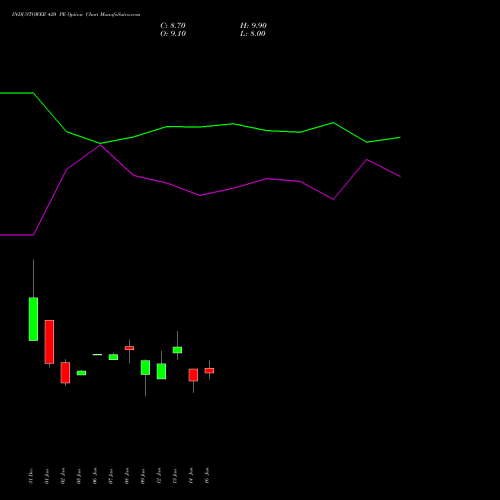Click the '16 Jan' date label
Screen dimensions: 500x500
point(207,476)
